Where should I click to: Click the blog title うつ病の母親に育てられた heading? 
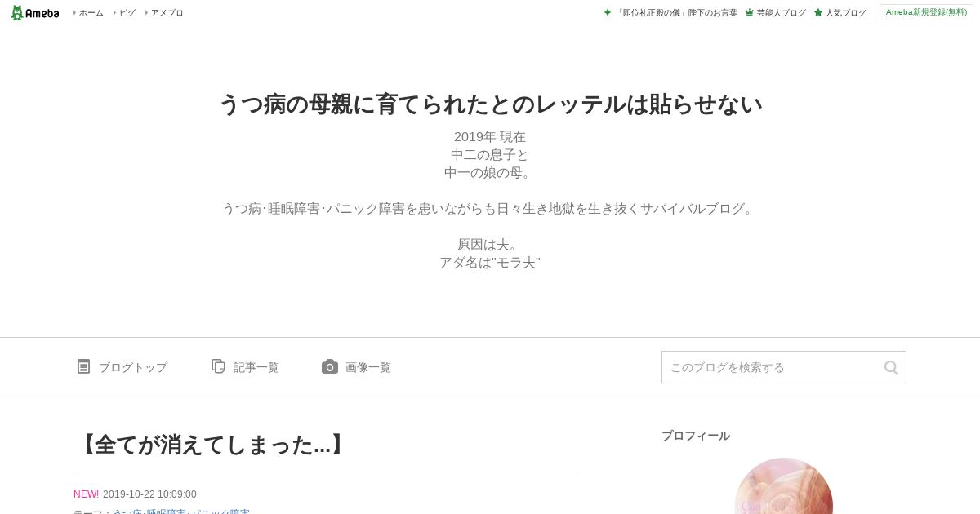click(490, 104)
